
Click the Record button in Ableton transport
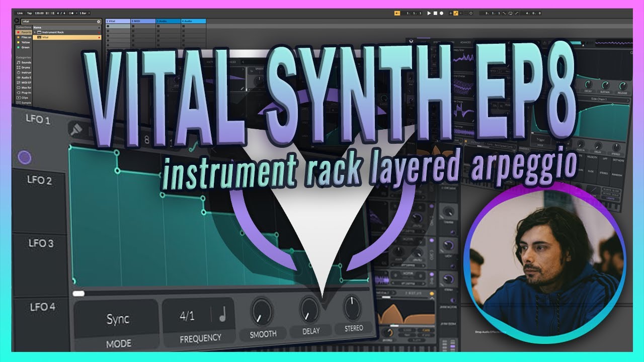(x=441, y=13)
